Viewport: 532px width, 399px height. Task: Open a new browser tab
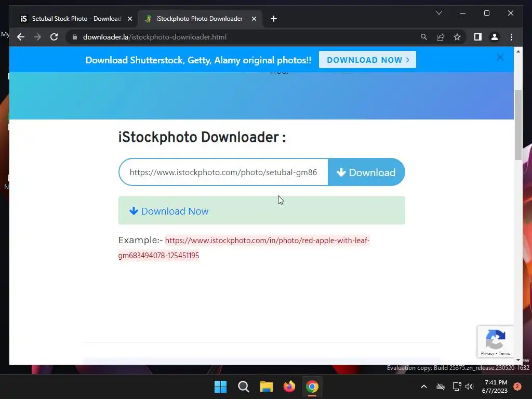(274, 19)
